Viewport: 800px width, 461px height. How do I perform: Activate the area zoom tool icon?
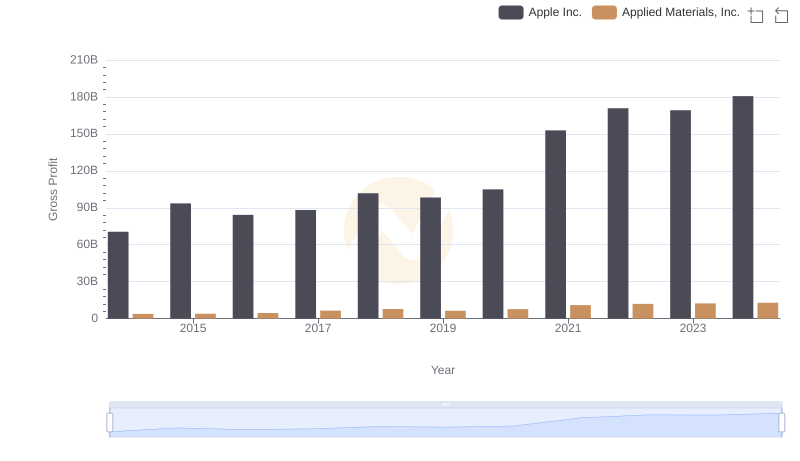(x=756, y=15)
